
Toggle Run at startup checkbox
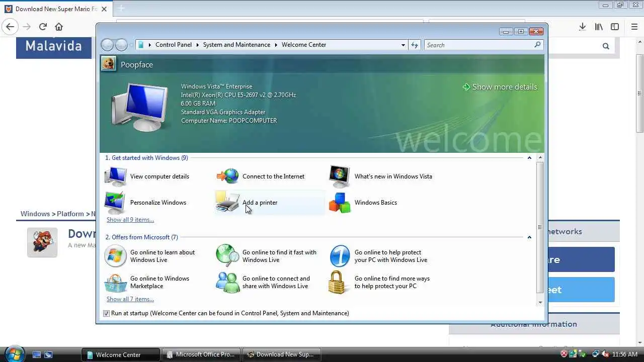(106, 313)
